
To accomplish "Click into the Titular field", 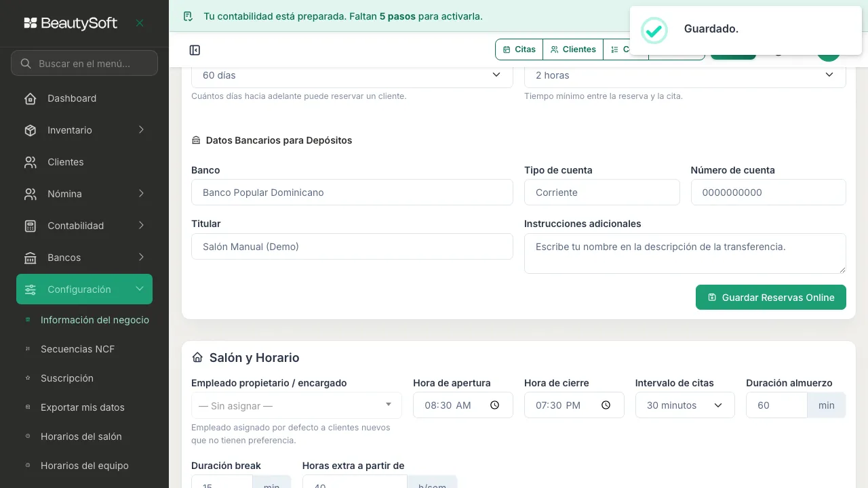I will [x=352, y=247].
